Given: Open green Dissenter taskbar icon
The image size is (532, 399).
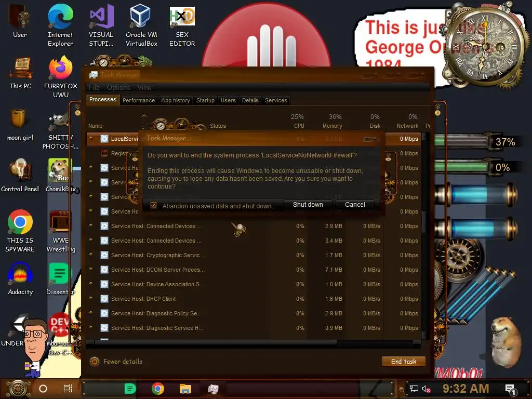Looking at the screenshot, I should (130, 389).
